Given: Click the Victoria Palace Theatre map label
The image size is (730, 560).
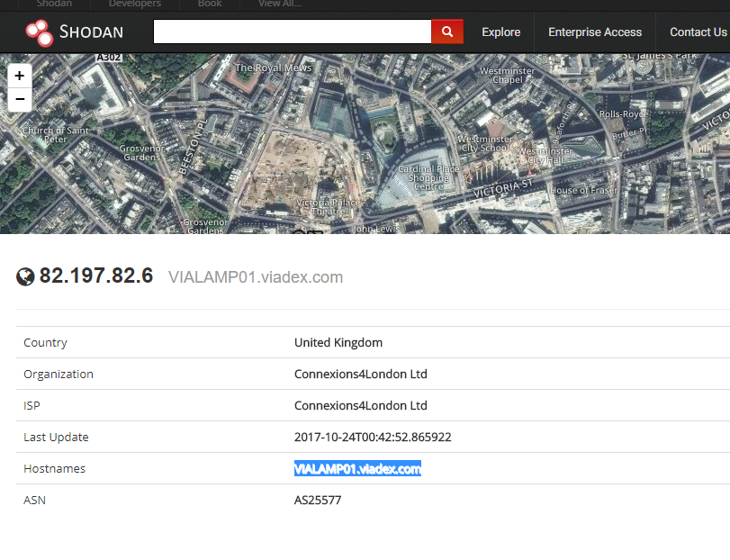Looking at the screenshot, I should click(x=329, y=207).
